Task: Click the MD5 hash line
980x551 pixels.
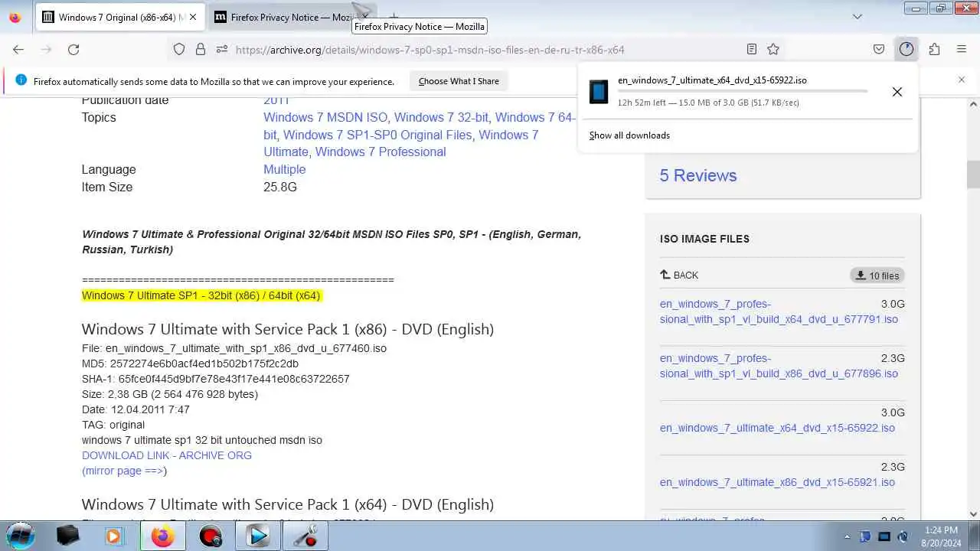Action: coord(190,364)
